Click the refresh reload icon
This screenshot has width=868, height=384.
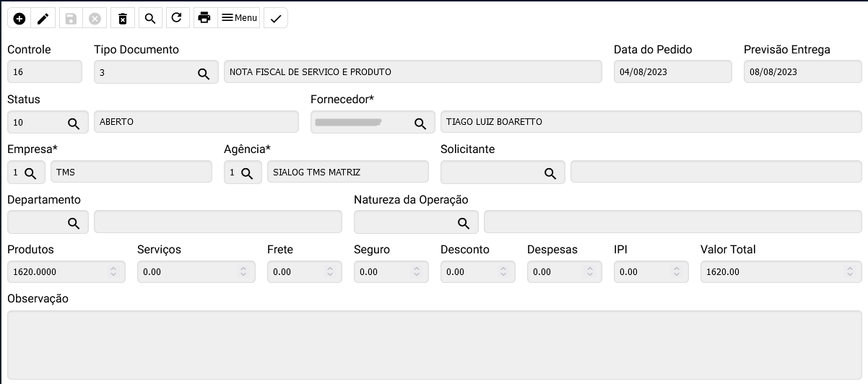point(177,18)
